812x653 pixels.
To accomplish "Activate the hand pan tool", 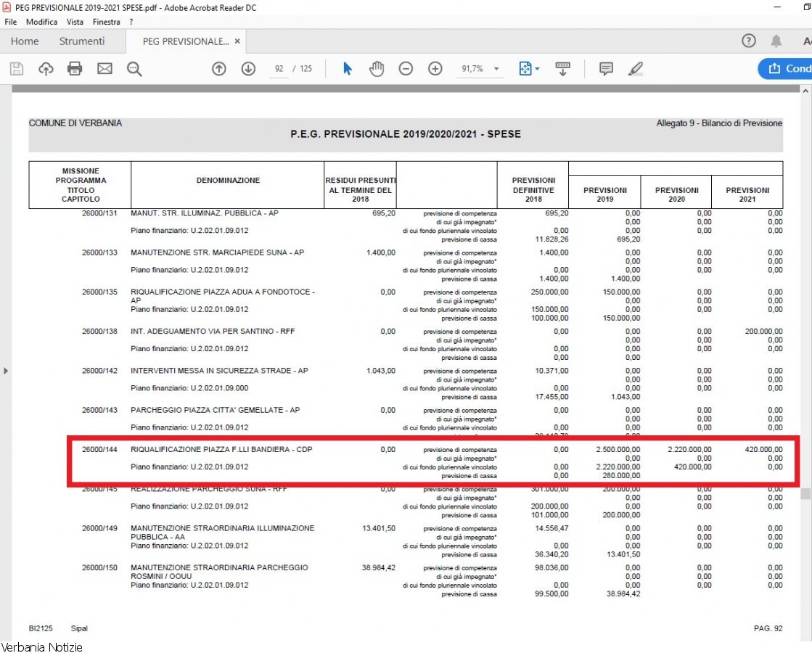I will pyautogui.click(x=376, y=69).
